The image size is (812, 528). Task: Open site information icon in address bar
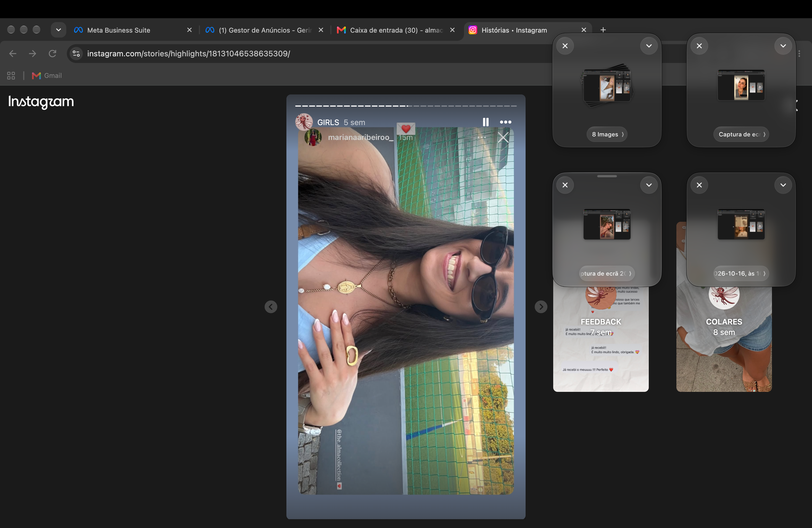tap(77, 54)
